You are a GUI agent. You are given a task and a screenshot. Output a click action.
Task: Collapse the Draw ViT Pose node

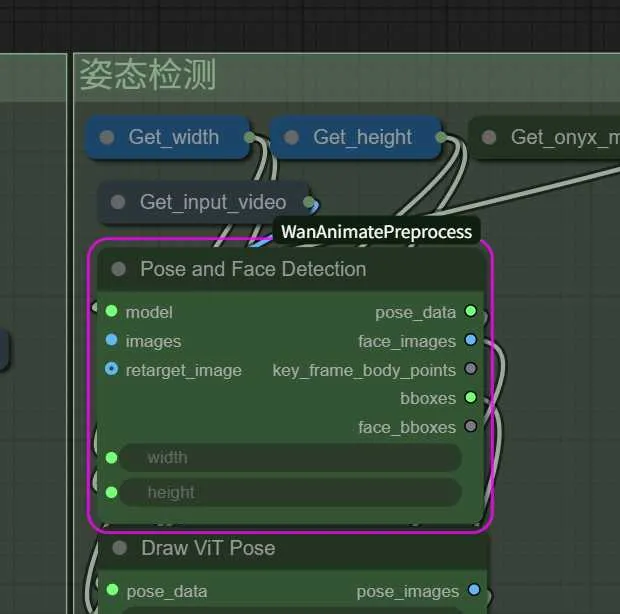coord(120,548)
